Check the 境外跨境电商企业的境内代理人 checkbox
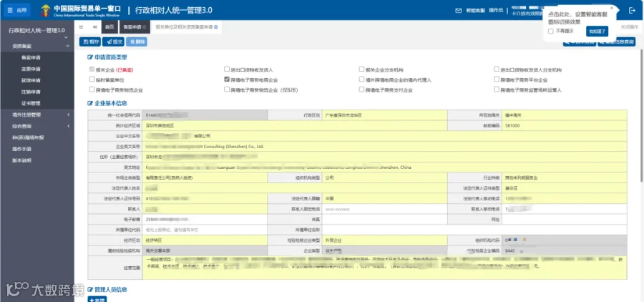This screenshot has width=644, height=302. point(361,79)
